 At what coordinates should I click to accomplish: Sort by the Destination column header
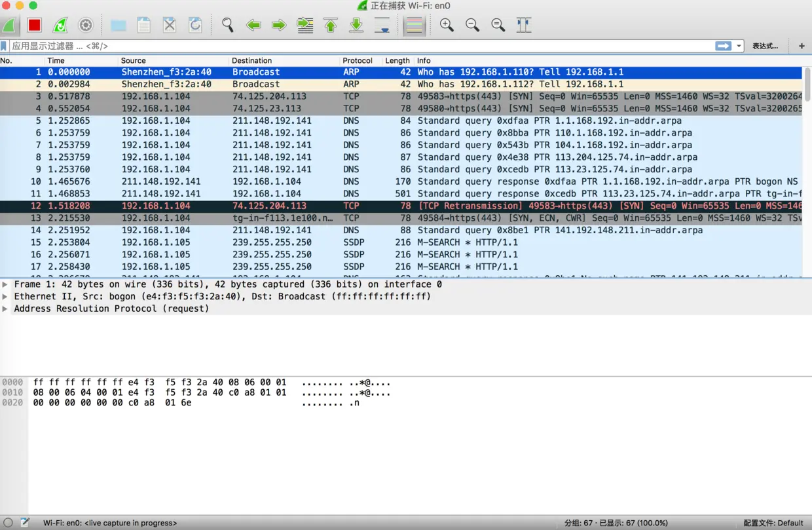point(284,60)
